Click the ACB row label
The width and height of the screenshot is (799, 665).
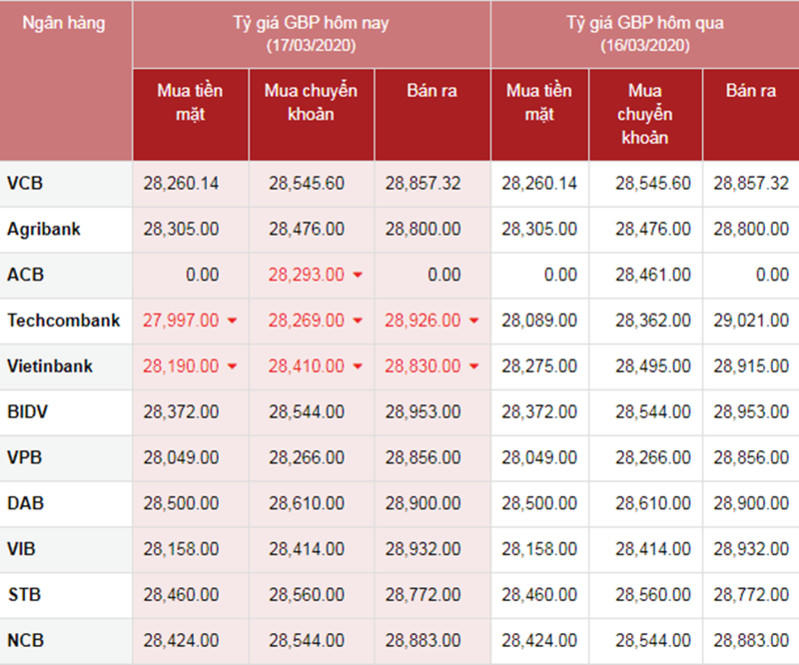[25, 275]
